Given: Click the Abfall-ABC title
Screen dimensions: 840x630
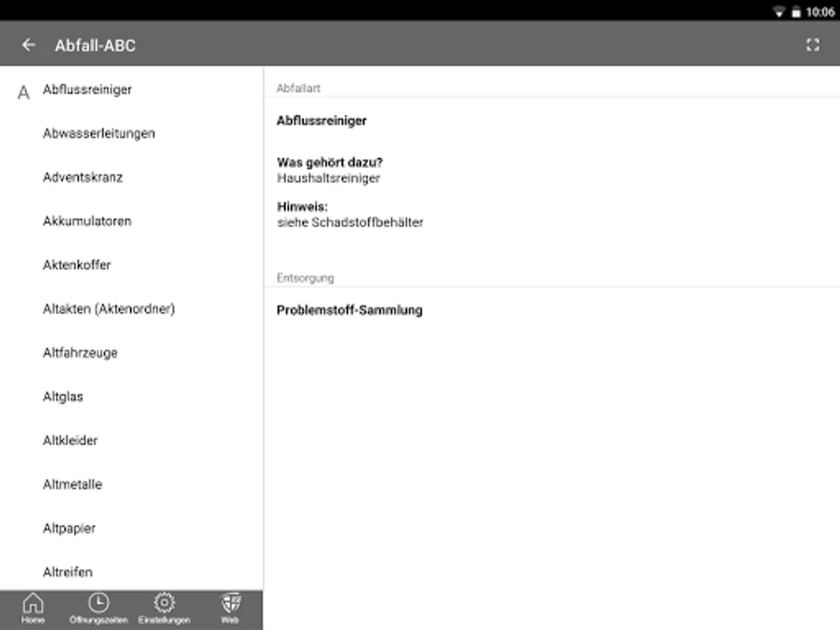Looking at the screenshot, I should click(95, 45).
